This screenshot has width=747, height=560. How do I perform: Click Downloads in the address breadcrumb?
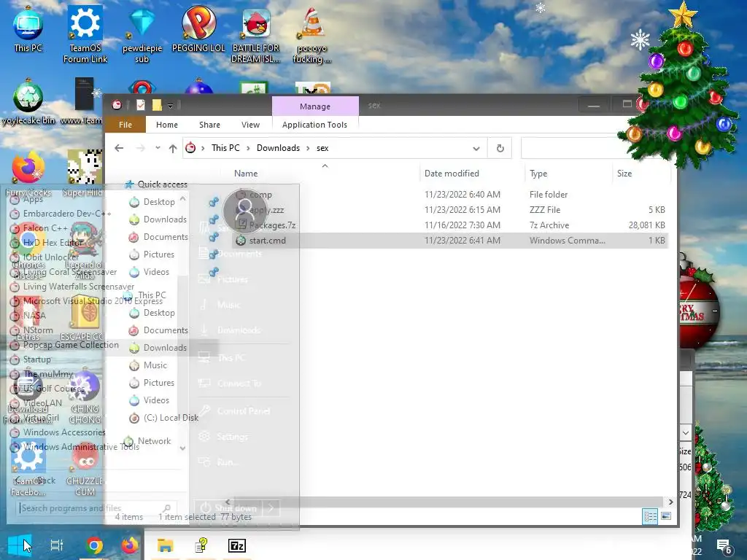pyautogui.click(x=278, y=148)
